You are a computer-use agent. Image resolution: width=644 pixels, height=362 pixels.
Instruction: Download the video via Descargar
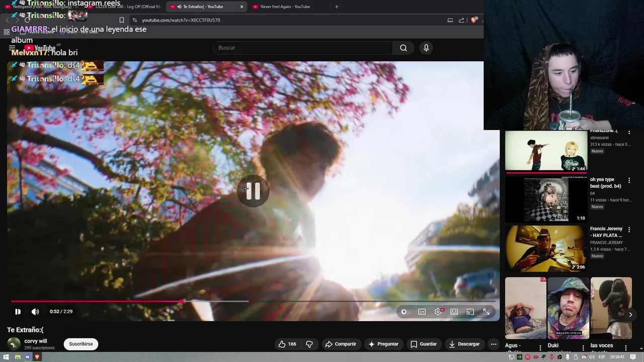[464, 344]
